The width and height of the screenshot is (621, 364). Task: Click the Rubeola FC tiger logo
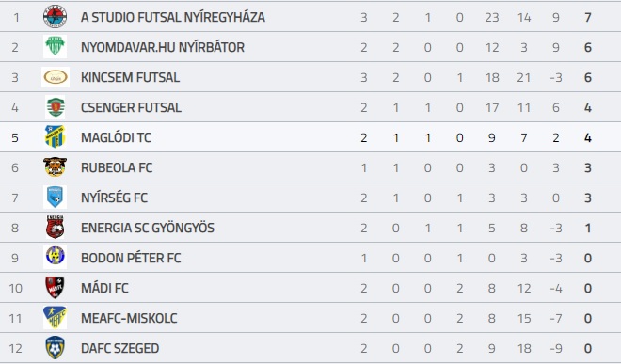click(56, 167)
